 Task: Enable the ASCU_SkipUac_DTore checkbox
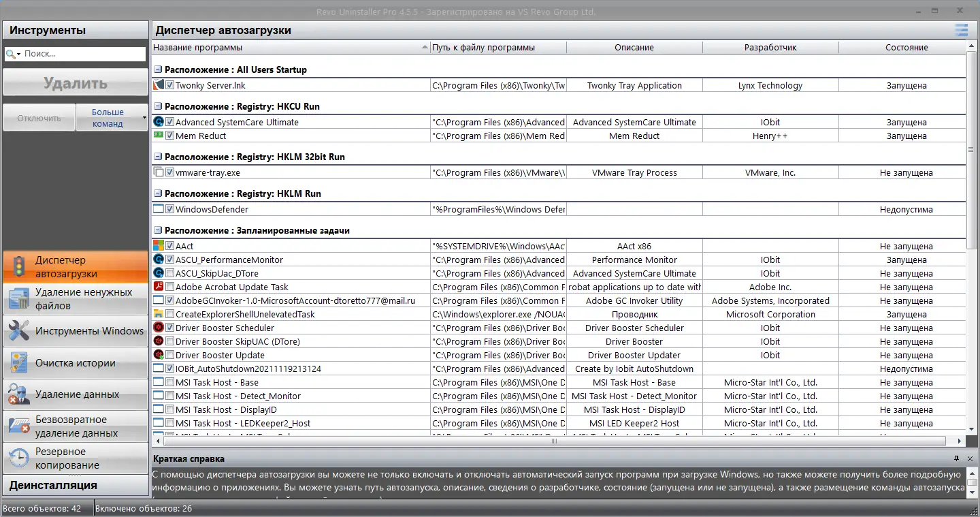(x=170, y=273)
